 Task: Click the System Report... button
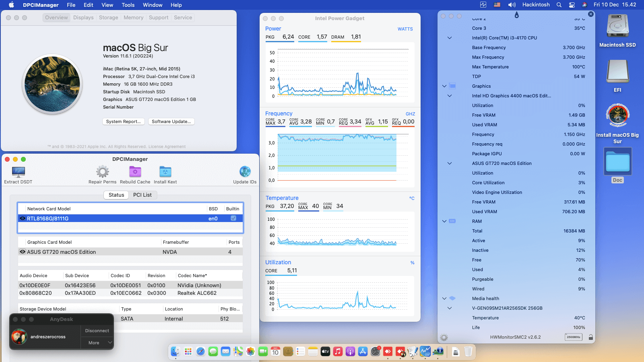point(123,121)
